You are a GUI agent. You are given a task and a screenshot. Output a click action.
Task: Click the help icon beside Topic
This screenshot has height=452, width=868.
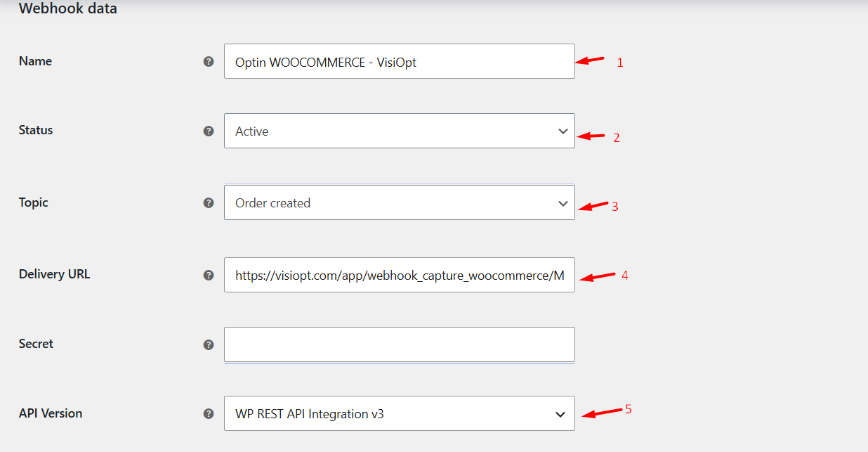coord(209,202)
